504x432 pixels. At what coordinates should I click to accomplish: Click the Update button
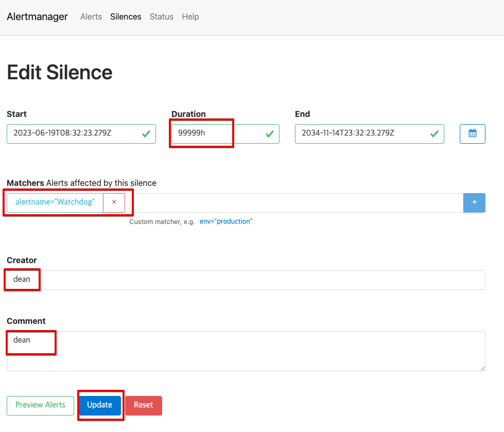(100, 405)
